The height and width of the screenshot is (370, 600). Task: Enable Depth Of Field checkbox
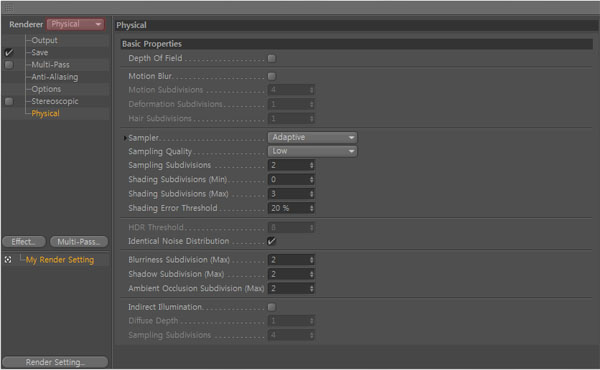(272, 59)
